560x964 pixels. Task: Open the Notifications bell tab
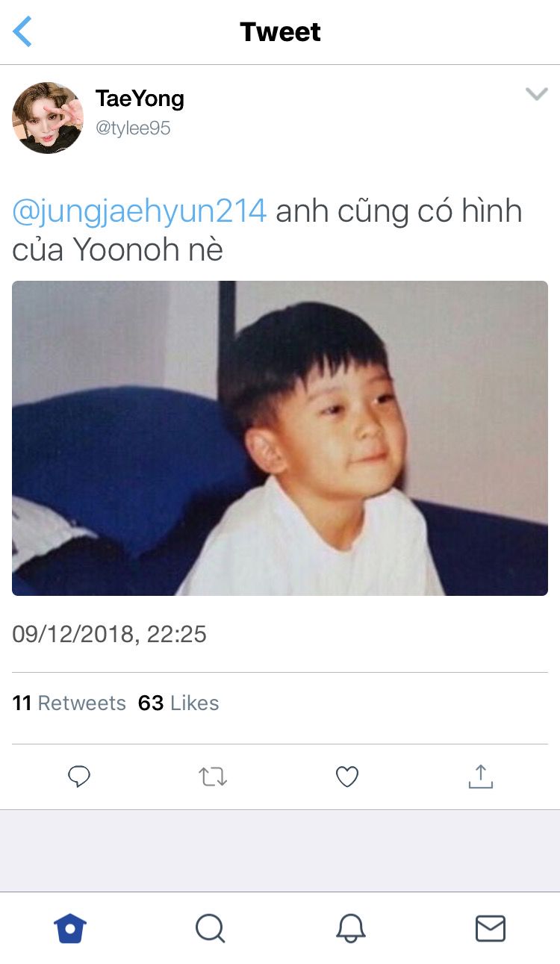pos(350,929)
